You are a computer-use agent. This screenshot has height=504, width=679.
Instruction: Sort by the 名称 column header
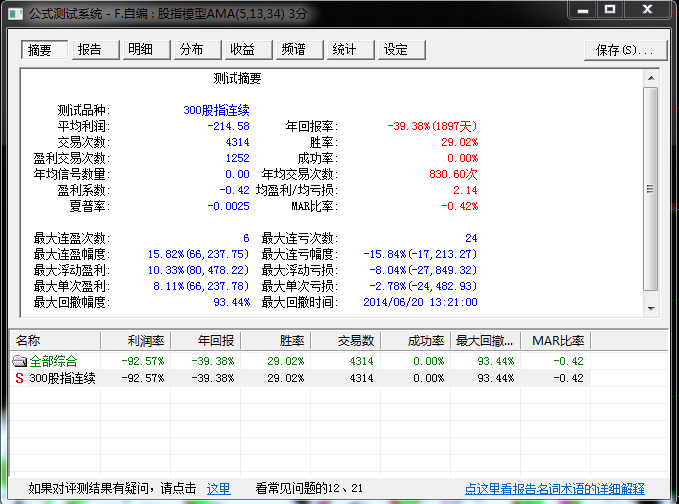(x=55, y=341)
